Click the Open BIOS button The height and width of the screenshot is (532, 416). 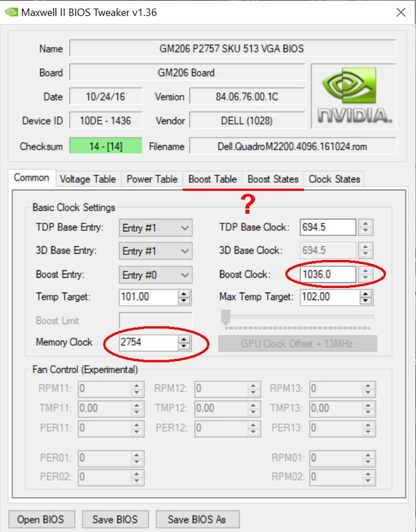tap(41, 519)
